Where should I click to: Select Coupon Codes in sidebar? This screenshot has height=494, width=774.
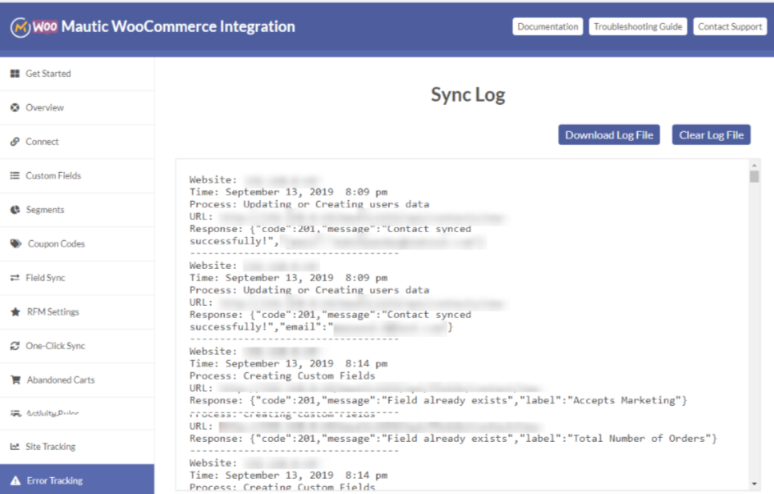77,244
